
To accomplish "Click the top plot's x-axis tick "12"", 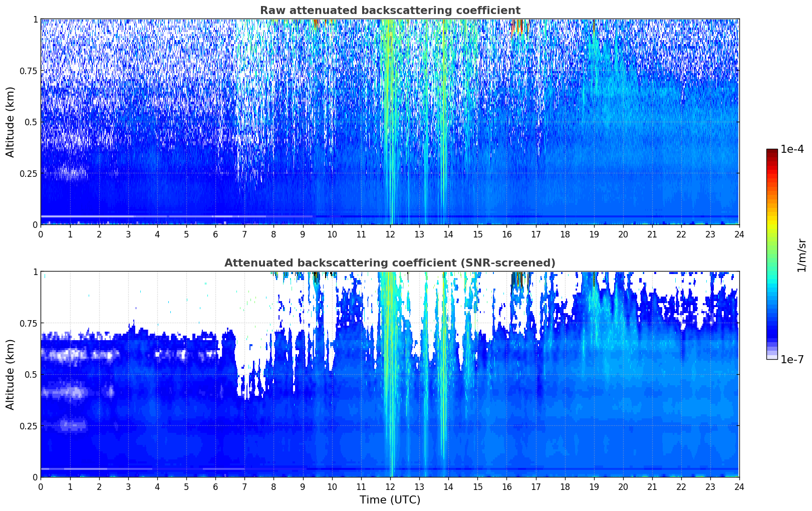I will 390,234.
